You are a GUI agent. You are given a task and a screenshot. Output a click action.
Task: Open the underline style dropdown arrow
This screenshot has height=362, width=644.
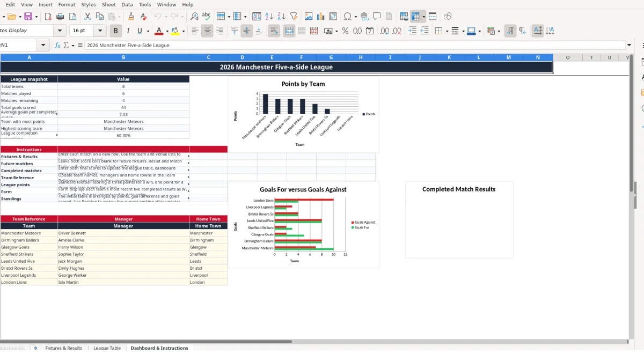(148, 31)
